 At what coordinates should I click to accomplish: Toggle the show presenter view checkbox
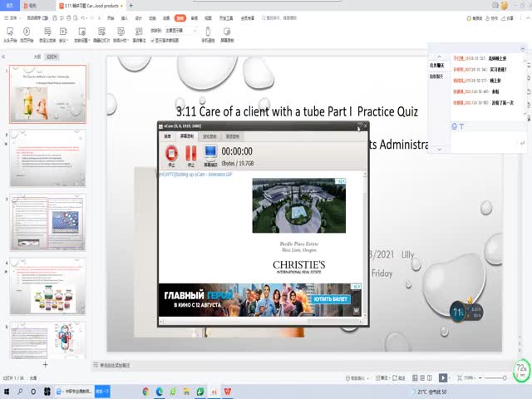[x=155, y=40]
